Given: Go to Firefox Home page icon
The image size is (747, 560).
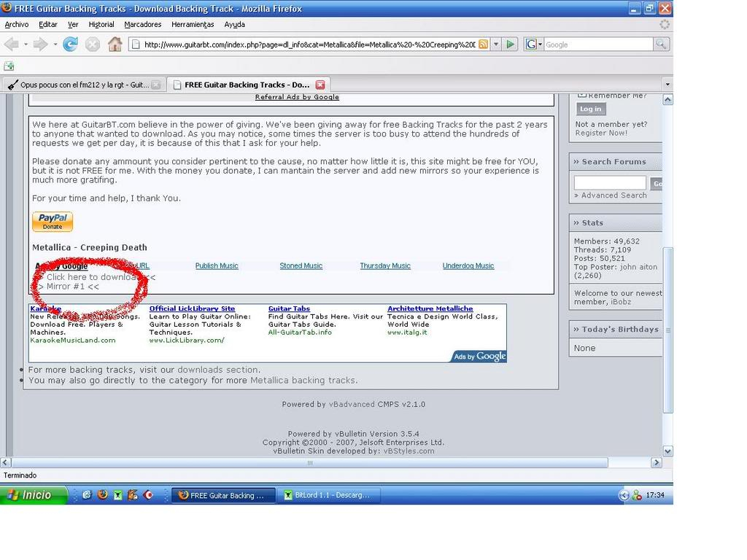Looking at the screenshot, I should point(115,44).
